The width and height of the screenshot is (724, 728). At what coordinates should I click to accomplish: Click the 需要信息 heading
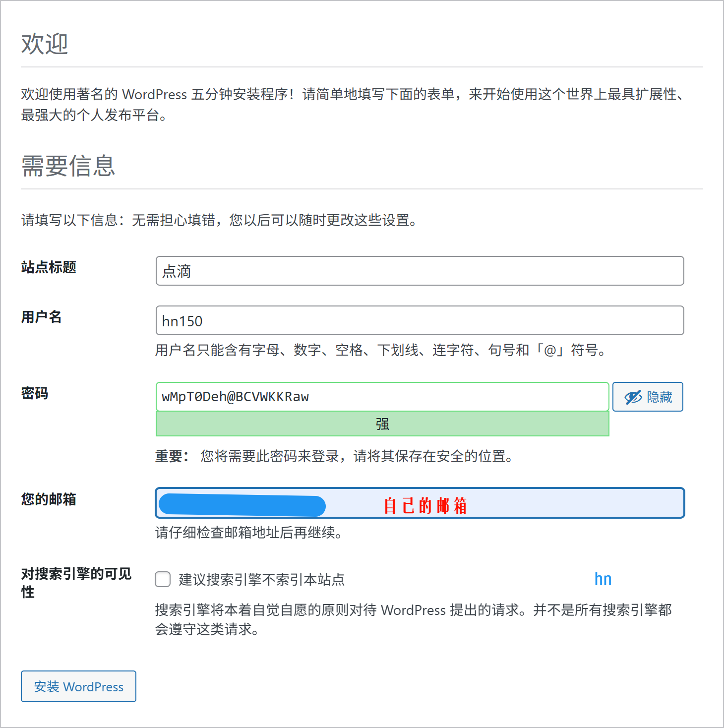click(x=68, y=166)
